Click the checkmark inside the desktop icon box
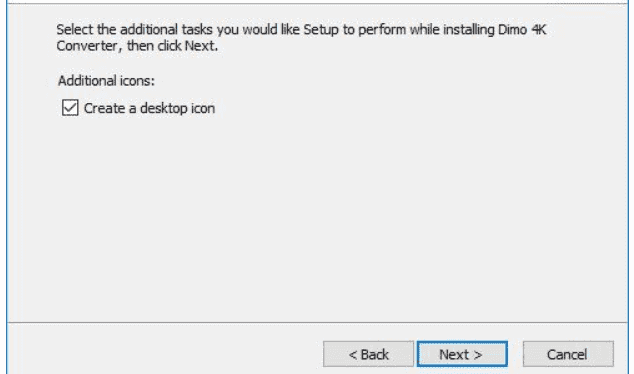 coord(70,108)
